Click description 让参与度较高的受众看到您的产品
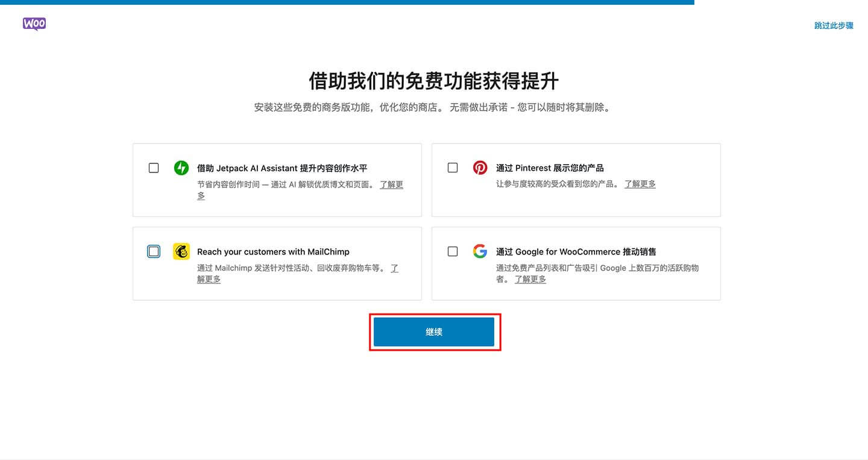 click(557, 184)
